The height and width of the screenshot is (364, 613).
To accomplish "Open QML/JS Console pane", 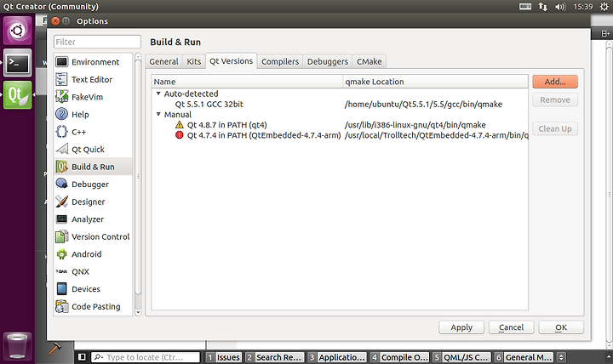I will 461,357.
